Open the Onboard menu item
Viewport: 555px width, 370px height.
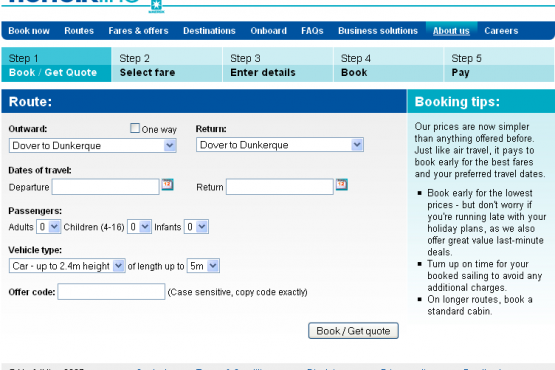coord(269,31)
